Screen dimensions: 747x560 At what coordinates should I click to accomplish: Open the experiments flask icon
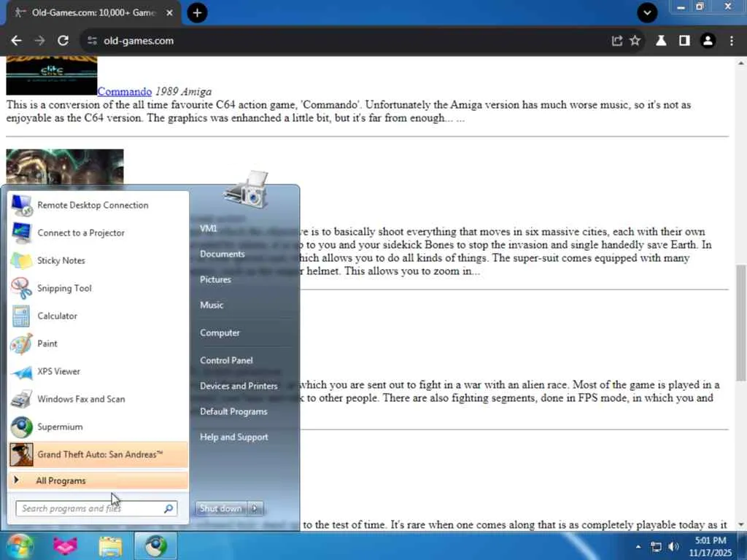[661, 41]
